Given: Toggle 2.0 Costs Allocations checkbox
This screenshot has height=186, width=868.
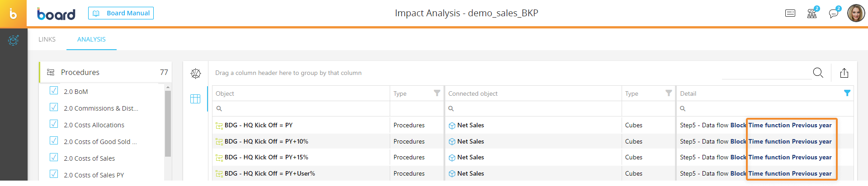Looking at the screenshot, I should click(54, 124).
